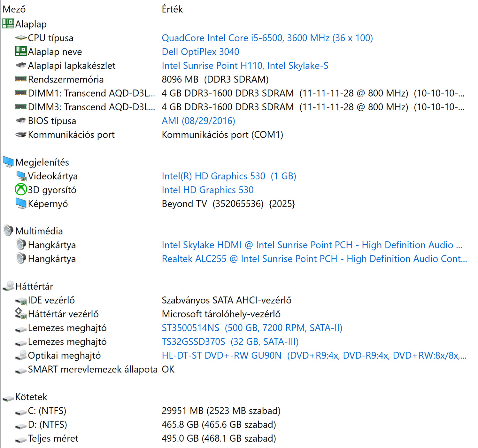478x448 pixels.
Task: Open the Dell OptiPlex 3040 link
Action: pyautogui.click(x=200, y=51)
